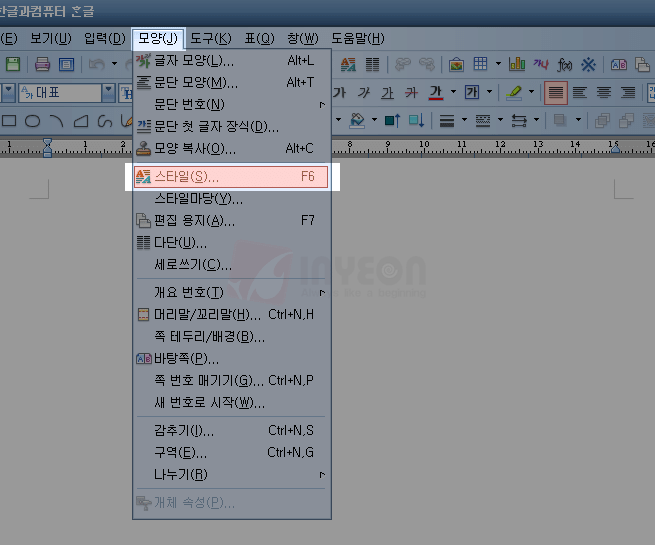Click the fill color paint bucket icon
Viewport: 655px width, 545px height.
358,120
